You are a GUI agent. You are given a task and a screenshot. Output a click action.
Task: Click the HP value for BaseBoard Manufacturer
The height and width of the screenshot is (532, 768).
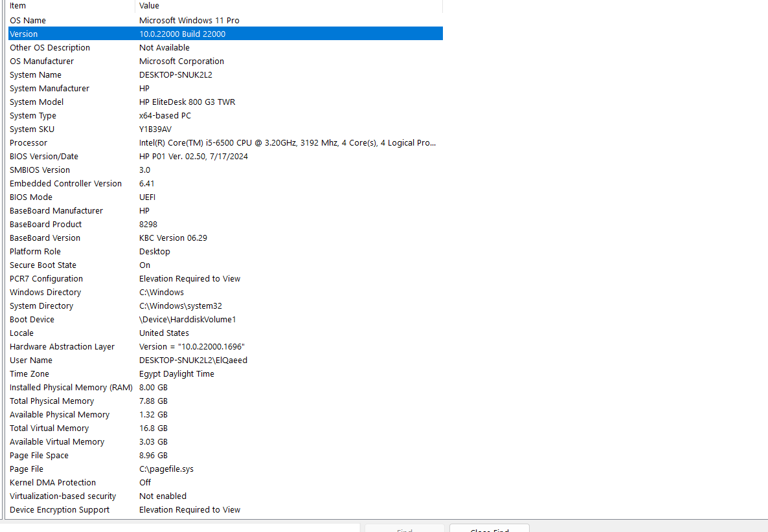(144, 212)
